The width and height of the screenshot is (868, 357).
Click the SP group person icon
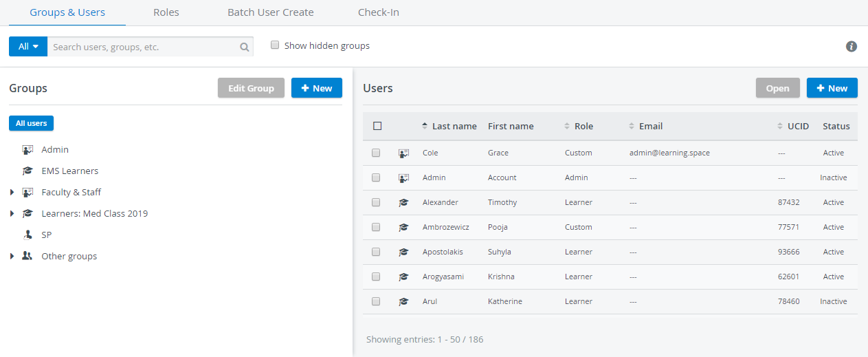(27, 235)
